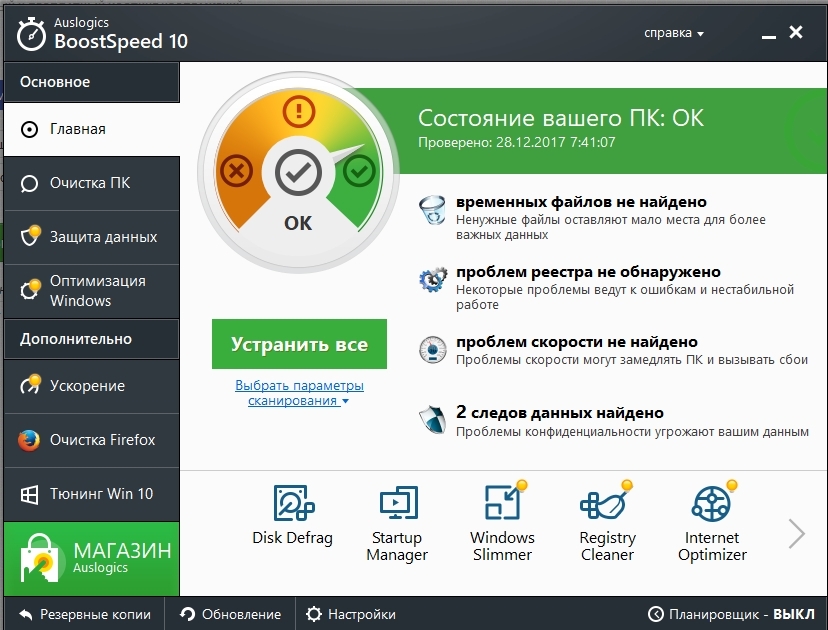Show more tools with right arrow
828x630 pixels.
(x=796, y=533)
